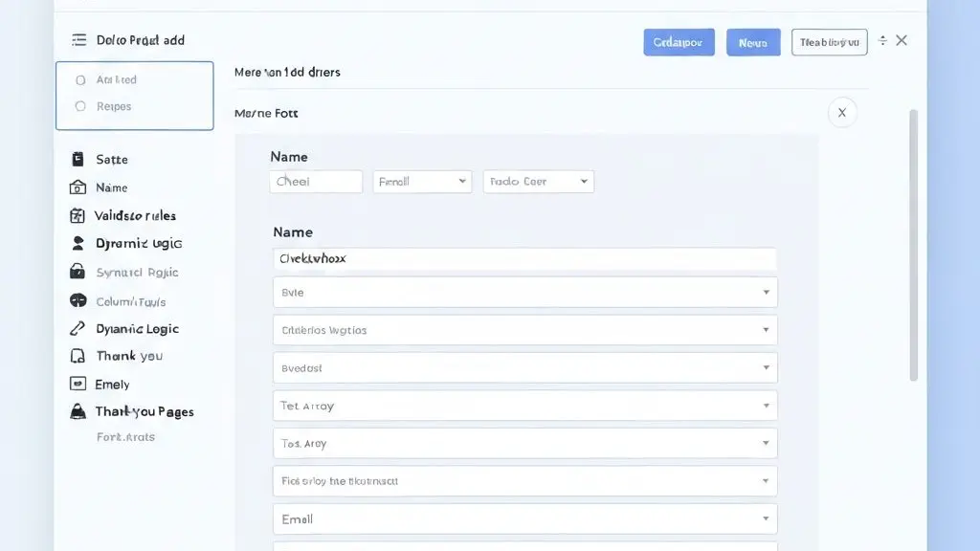The image size is (980, 551).
Task: Expand the Tet Array dropdown
Action: pos(524,407)
